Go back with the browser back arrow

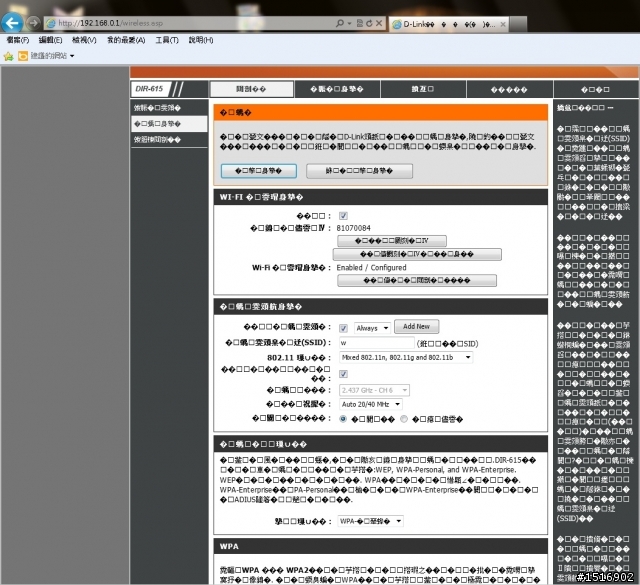12,23
